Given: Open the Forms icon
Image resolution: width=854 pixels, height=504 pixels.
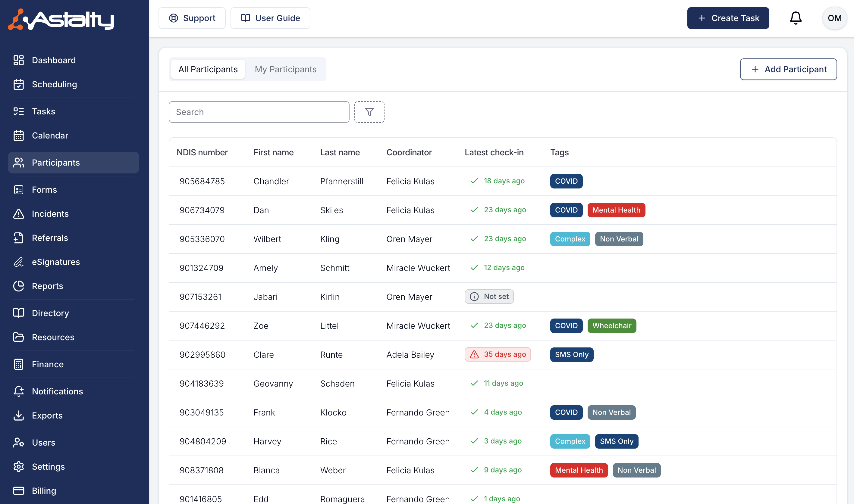Looking at the screenshot, I should tap(18, 189).
